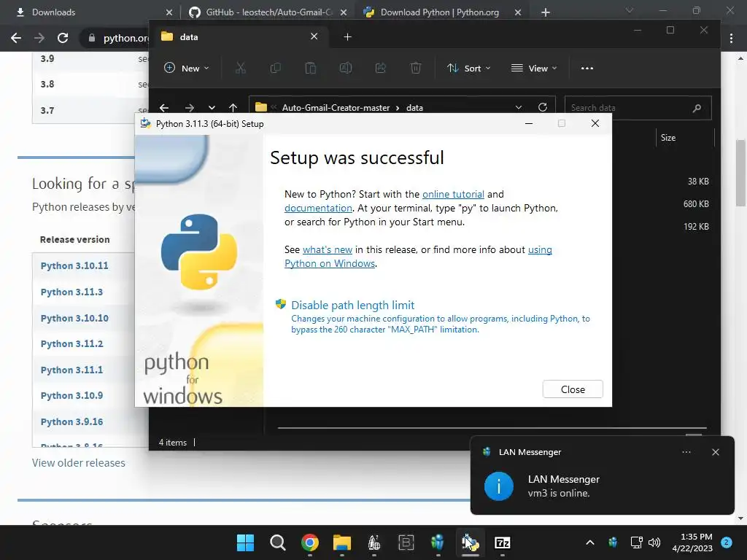
Task: Open the online tutorial link
Action: pos(453,194)
